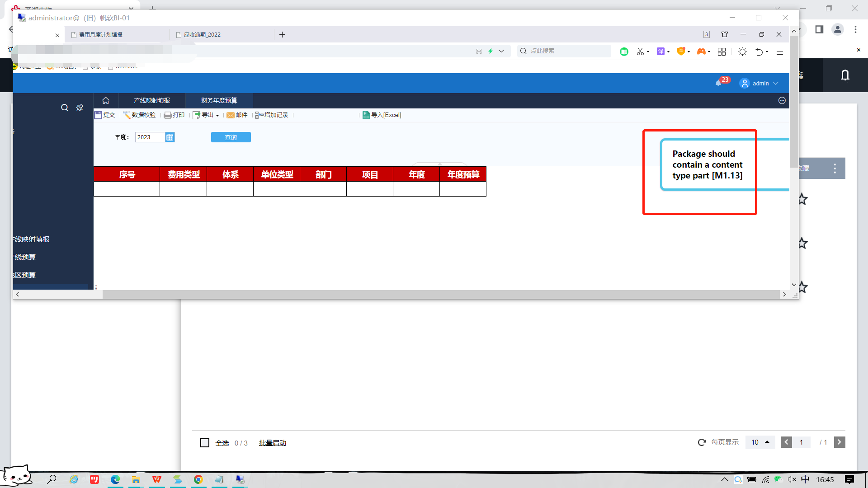Click the muted volume tray icon
Viewport: 868px width, 488px height.
(x=792, y=479)
